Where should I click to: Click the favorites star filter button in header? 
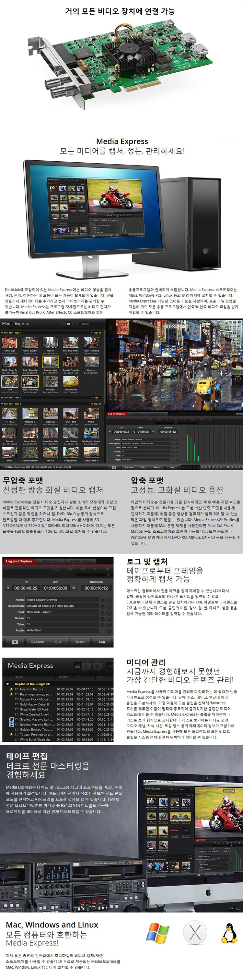98,666
